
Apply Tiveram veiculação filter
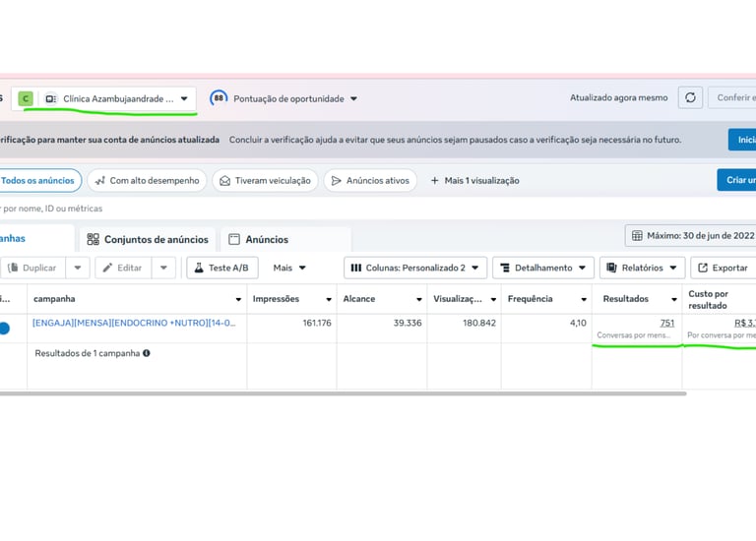[265, 180]
